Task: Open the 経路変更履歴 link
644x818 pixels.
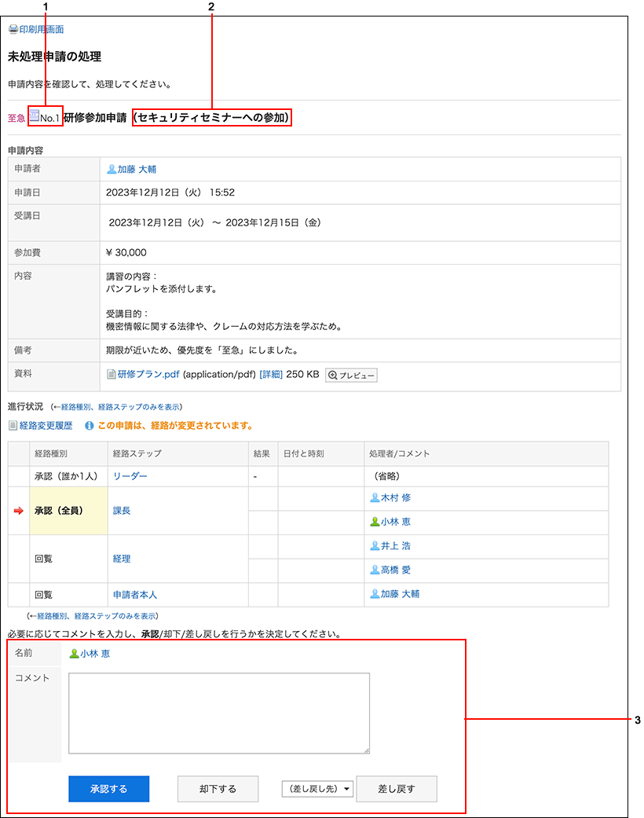Action: 46,426
